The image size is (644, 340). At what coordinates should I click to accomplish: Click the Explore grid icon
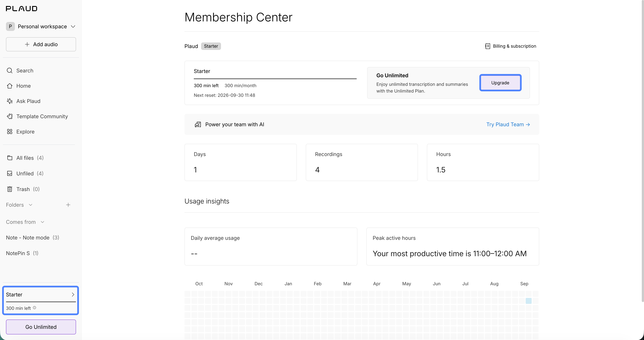pos(10,132)
